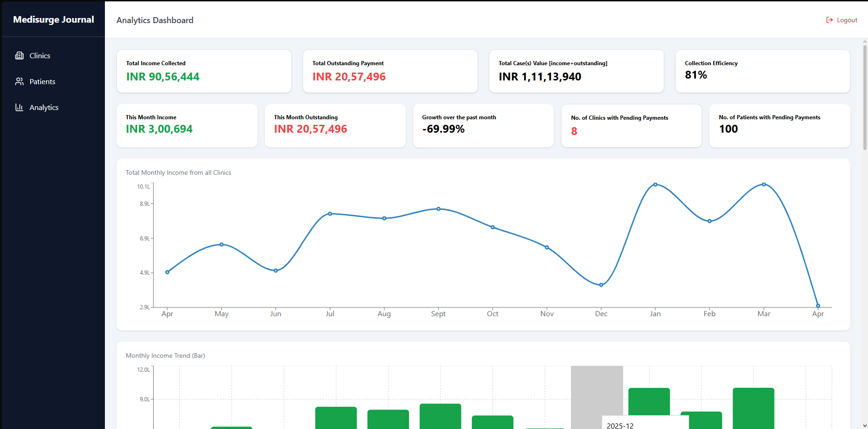The width and height of the screenshot is (868, 429).
Task: Click the Total Outstanding Payment label
Action: click(x=348, y=63)
